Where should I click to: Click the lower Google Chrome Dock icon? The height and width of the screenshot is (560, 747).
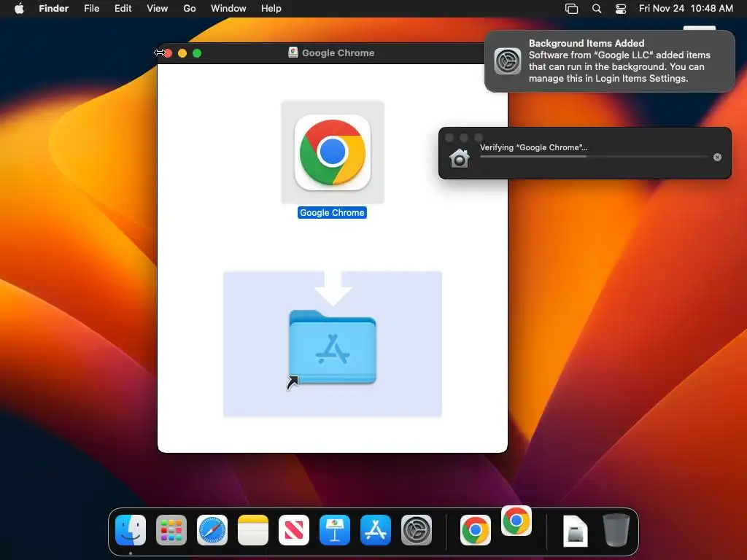pyautogui.click(x=476, y=530)
